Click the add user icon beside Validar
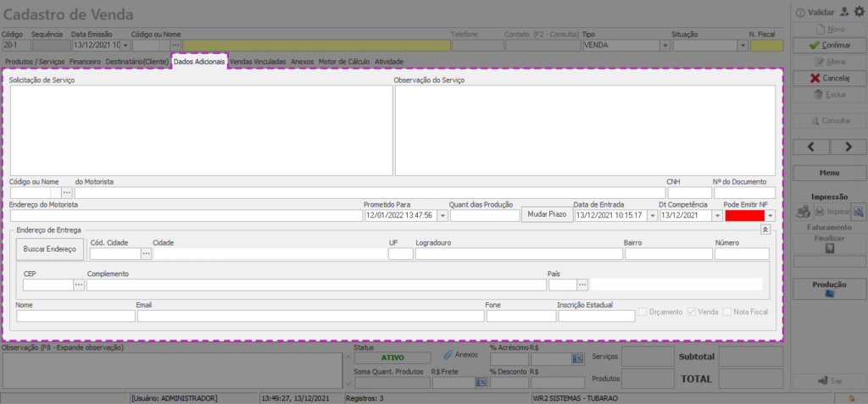 pyautogui.click(x=843, y=12)
